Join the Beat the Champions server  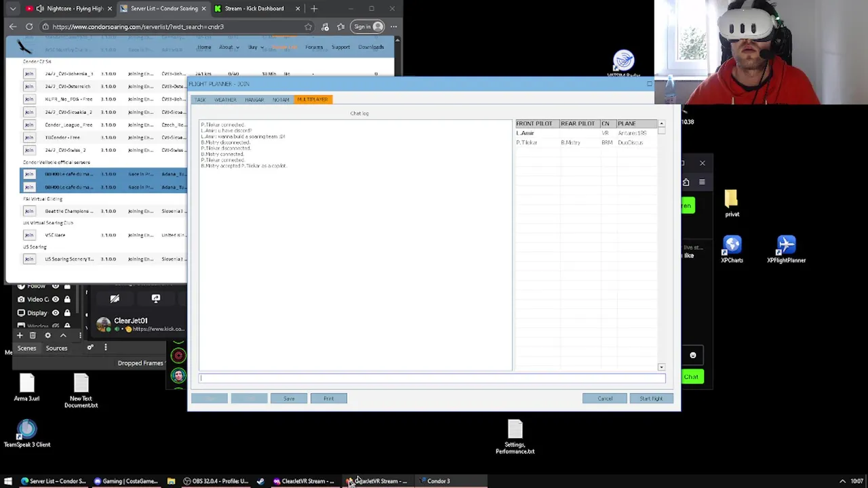tap(29, 211)
